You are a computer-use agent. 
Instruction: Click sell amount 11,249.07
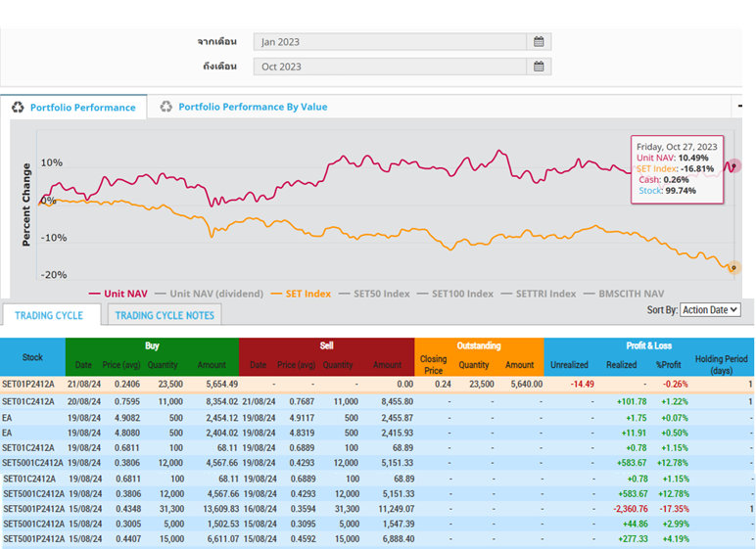tap(396, 509)
